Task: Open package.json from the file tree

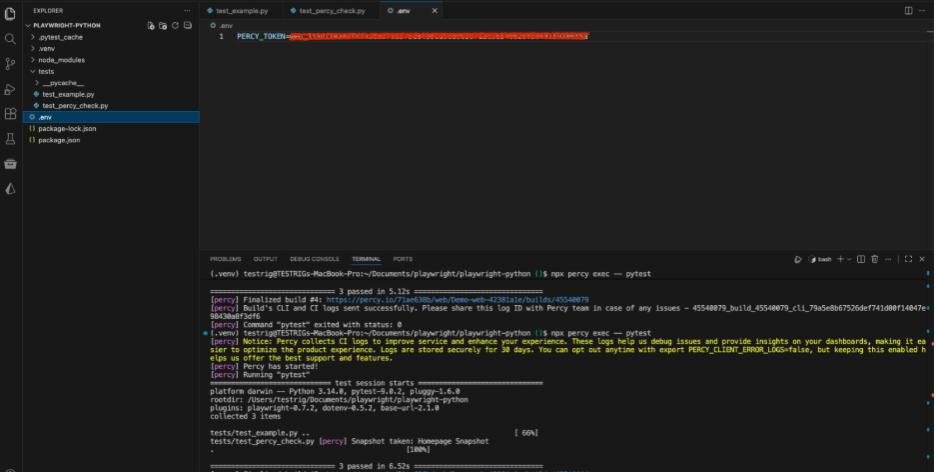Action: [x=59, y=140]
